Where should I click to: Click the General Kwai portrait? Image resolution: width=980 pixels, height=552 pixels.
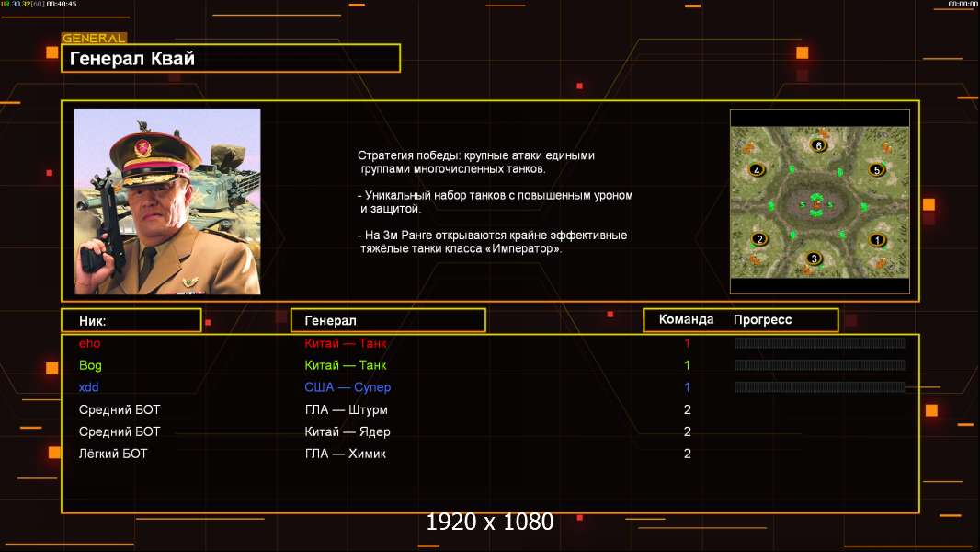pyautogui.click(x=167, y=201)
